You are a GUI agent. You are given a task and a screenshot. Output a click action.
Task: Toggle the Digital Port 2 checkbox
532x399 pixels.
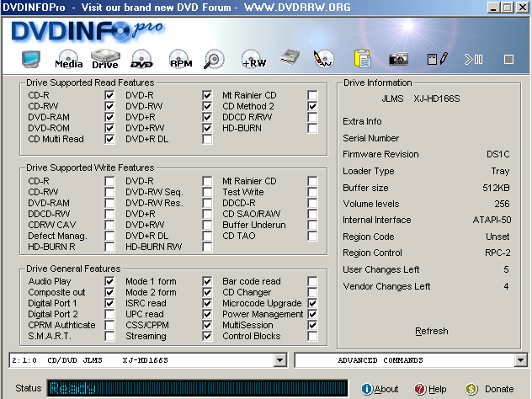tap(109, 314)
